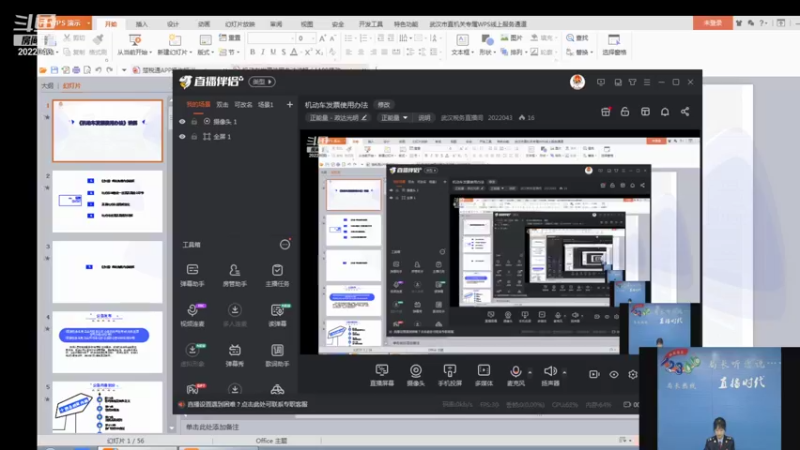Image resolution: width=800 pixels, height=450 pixels.
Task: Open the 读弹幕 tool
Action: point(277,315)
